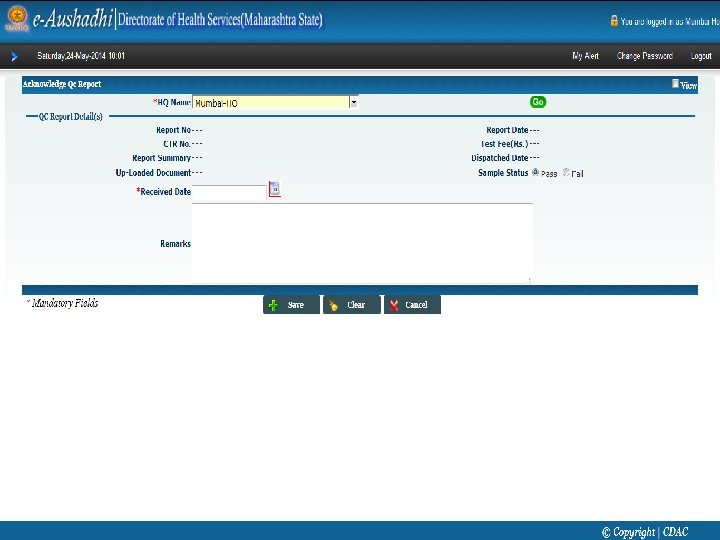Open the My Alert link
The height and width of the screenshot is (540, 720).
pyautogui.click(x=585, y=56)
